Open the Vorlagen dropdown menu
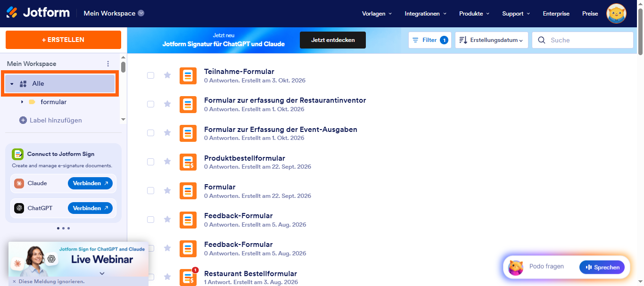The image size is (644, 286). [377, 14]
